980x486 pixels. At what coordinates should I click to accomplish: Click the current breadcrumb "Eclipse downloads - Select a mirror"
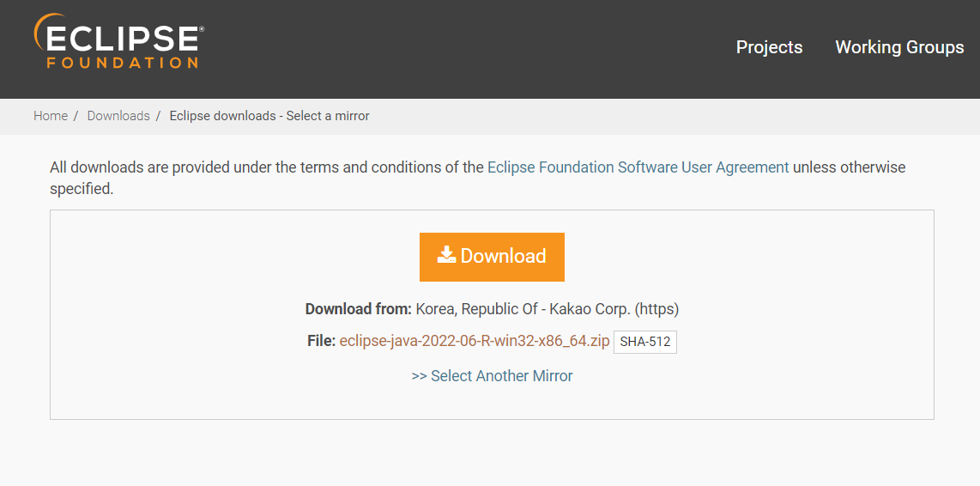[269, 116]
